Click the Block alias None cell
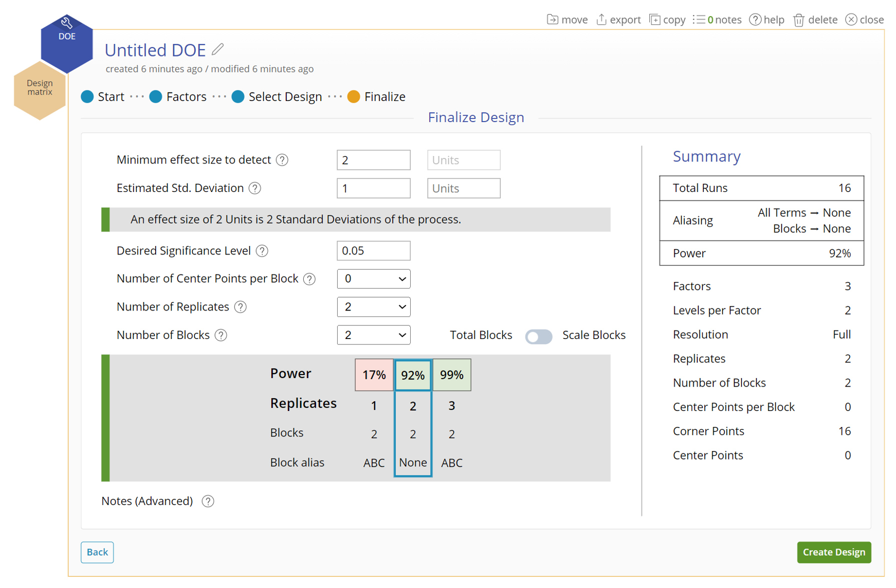 pyautogui.click(x=413, y=462)
